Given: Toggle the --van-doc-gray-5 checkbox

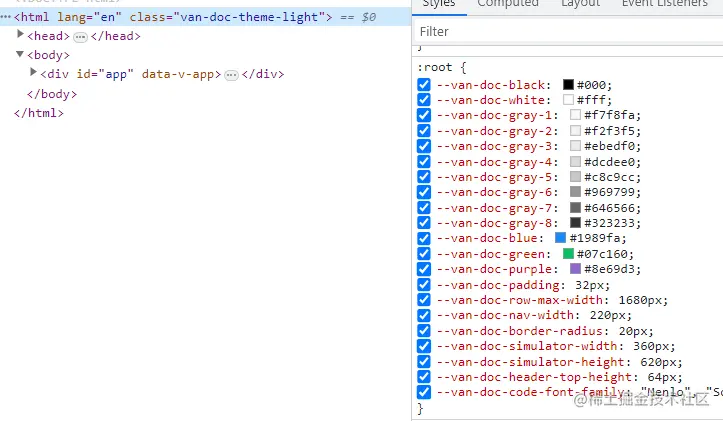Looking at the screenshot, I should point(424,177).
